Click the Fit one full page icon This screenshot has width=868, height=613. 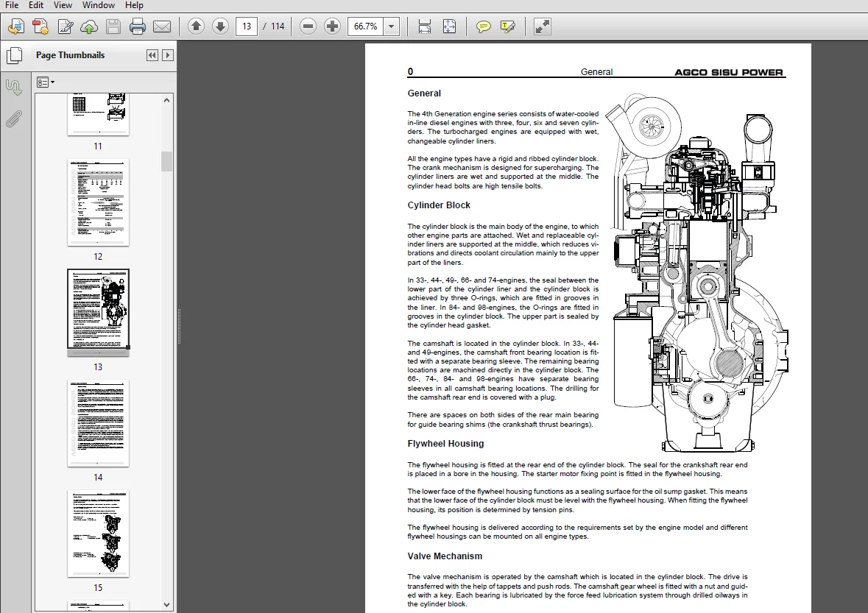coord(450,26)
